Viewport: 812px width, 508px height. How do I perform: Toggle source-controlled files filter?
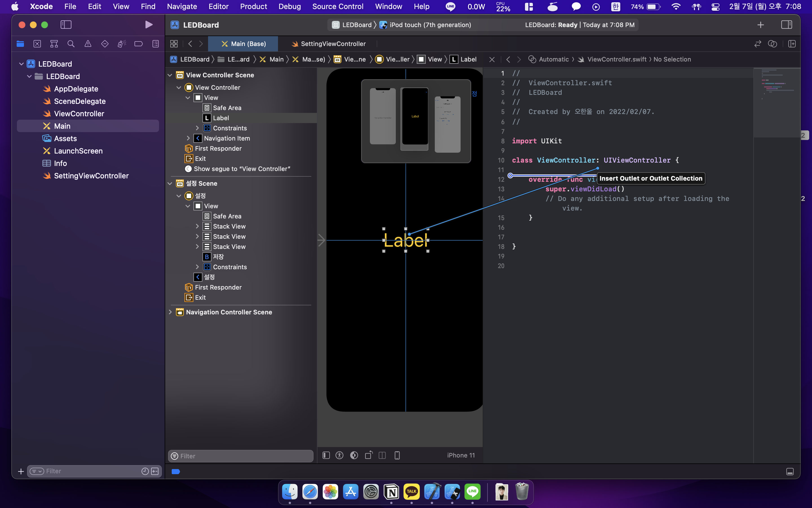point(155,471)
